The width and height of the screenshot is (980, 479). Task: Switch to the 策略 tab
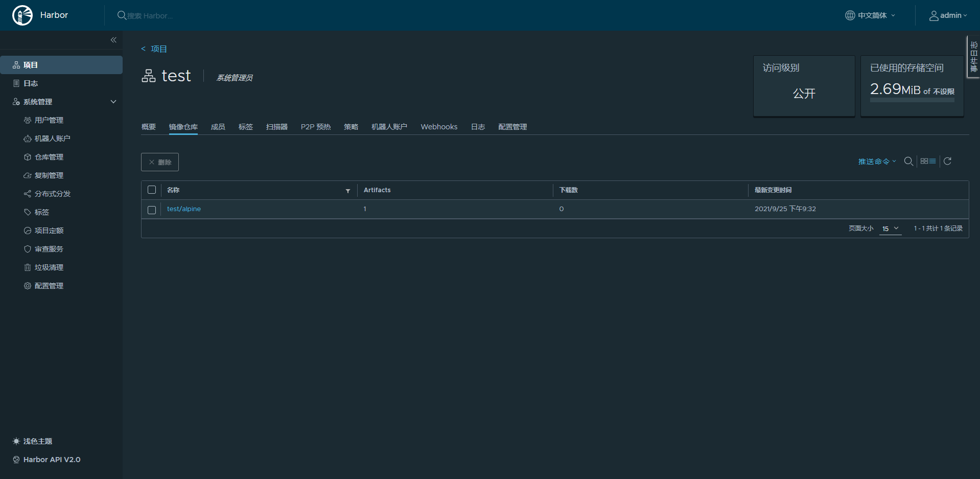pos(351,127)
